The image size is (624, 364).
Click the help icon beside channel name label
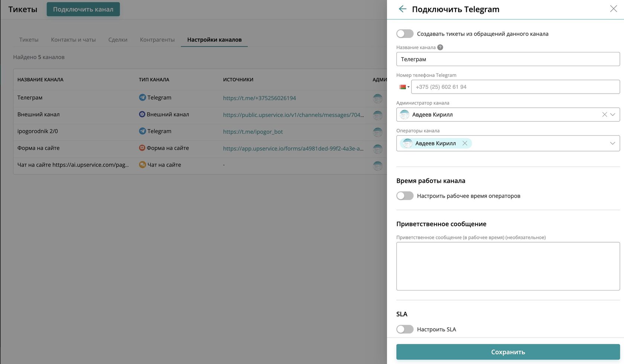pos(440,48)
